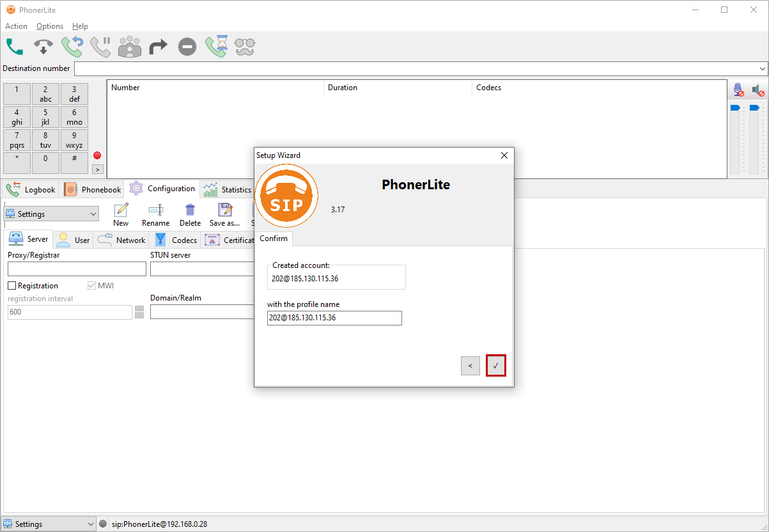Click the wizard back arrow button
This screenshot has height=532, width=769.
pos(470,366)
